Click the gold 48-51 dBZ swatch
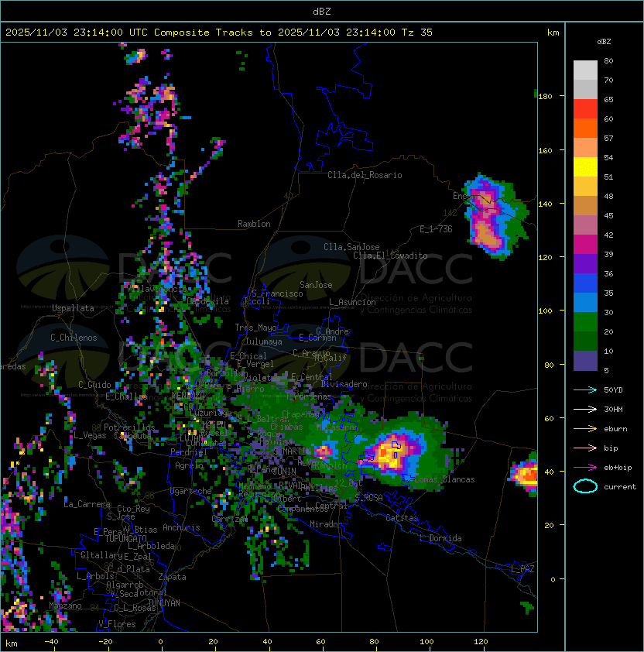The image size is (644, 652). [x=585, y=187]
